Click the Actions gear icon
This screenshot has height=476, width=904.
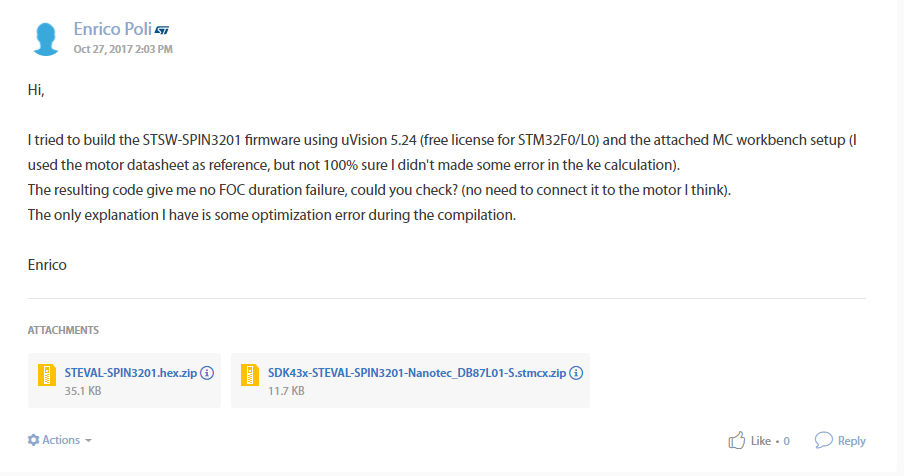pos(33,440)
